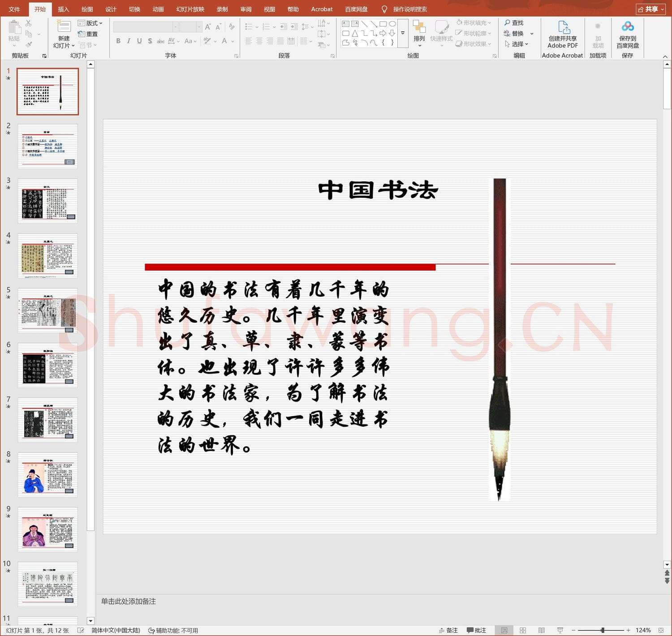Viewport: 672px width, 636px height.
Task: Toggle Italic formatting
Action: tap(129, 41)
